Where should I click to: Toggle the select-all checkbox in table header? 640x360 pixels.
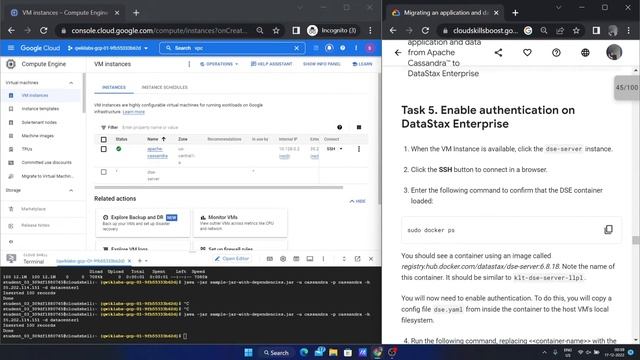[x=104, y=140]
